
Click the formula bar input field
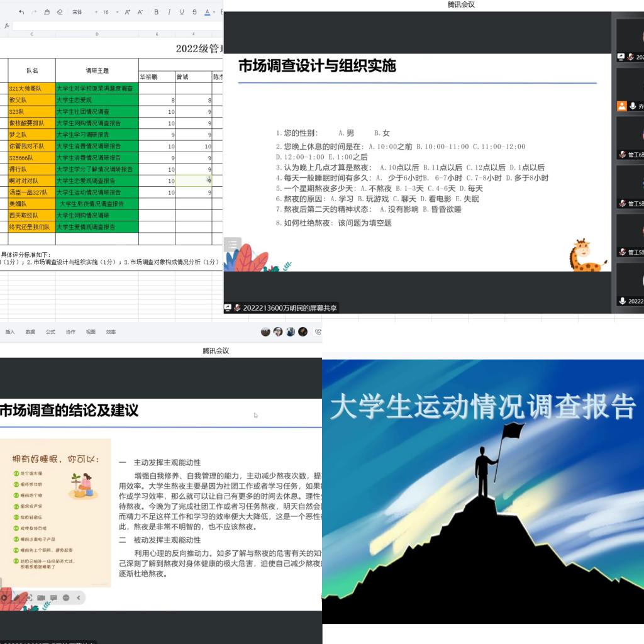point(113,26)
